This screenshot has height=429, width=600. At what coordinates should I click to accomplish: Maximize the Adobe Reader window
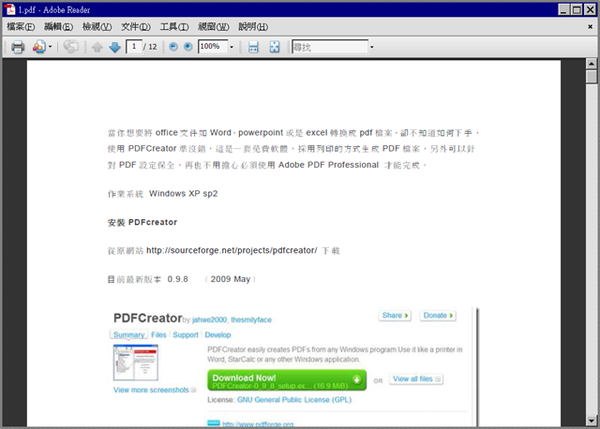[x=576, y=10]
